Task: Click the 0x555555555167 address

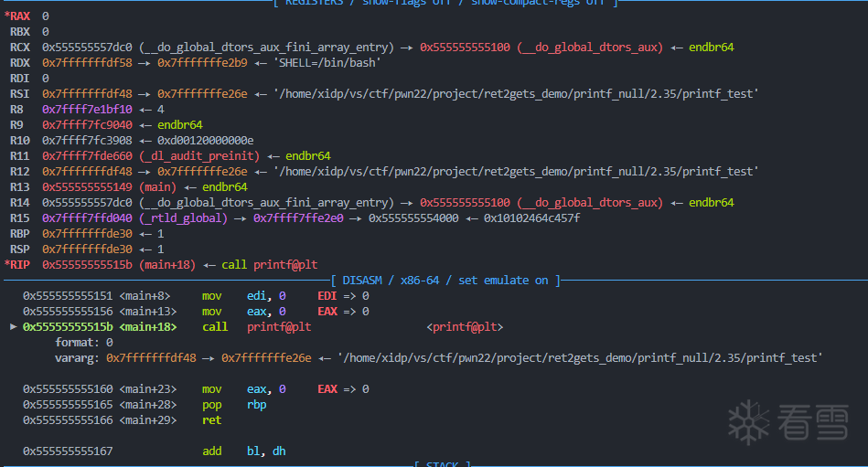Action: click(x=68, y=451)
